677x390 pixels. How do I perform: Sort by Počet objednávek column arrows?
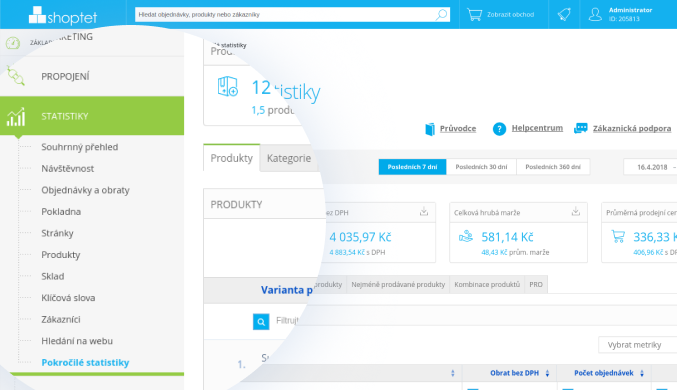tap(642, 373)
